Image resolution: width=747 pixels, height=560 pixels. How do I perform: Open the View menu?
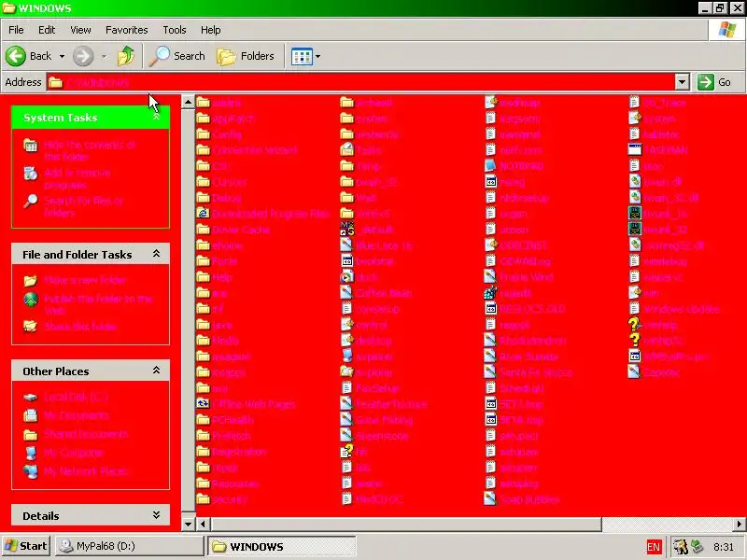pyautogui.click(x=80, y=30)
